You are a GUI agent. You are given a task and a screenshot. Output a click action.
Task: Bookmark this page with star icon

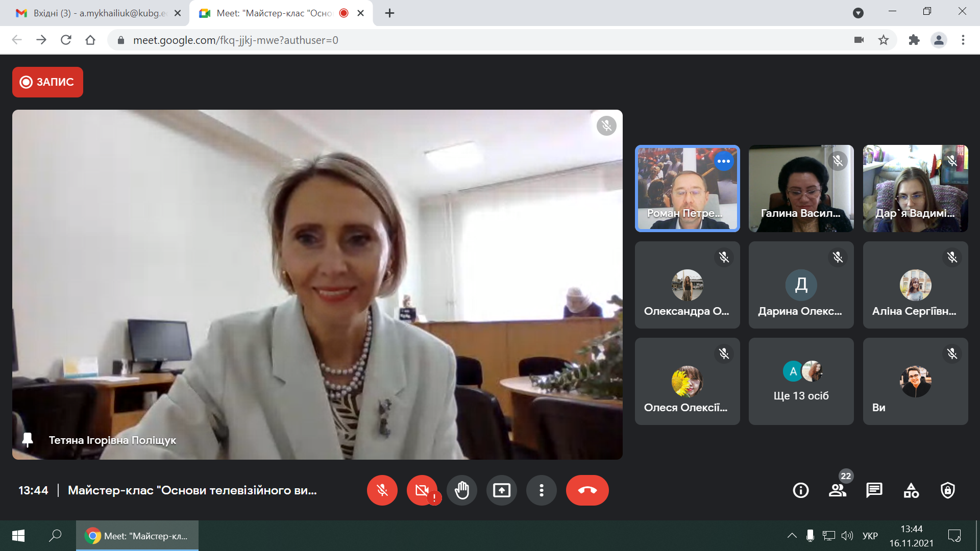(884, 40)
